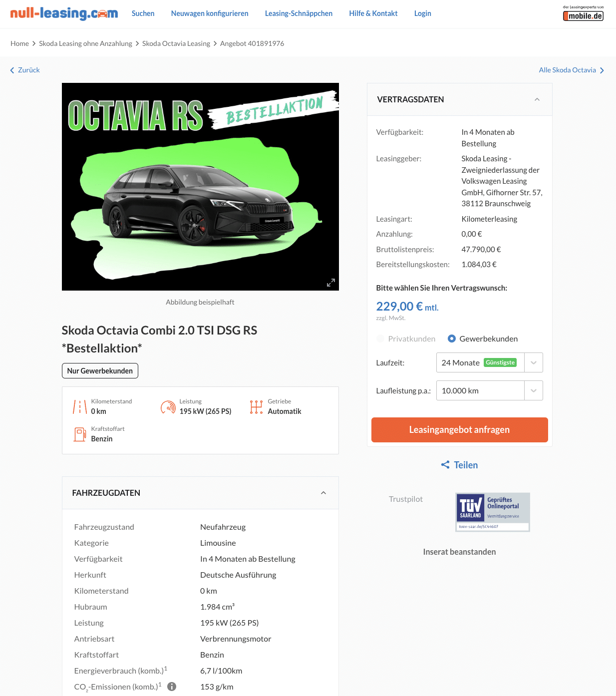This screenshot has height=696, width=616.
Task: Click the share icon next to Teilen
Action: [x=445, y=465]
